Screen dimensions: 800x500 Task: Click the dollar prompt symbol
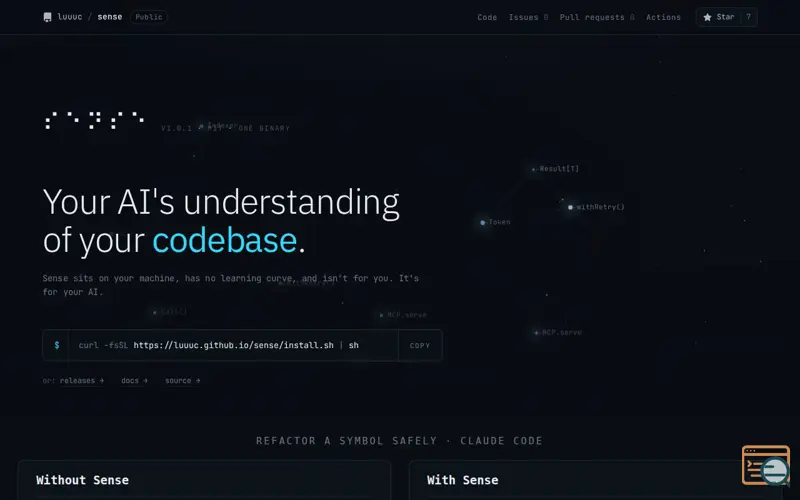[57, 345]
